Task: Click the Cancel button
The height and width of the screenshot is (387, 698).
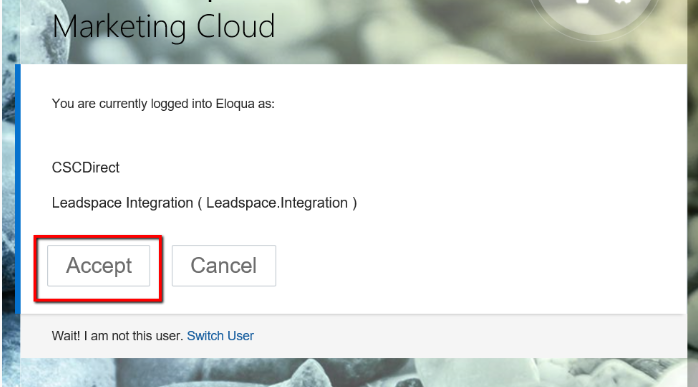Action: pos(224,266)
